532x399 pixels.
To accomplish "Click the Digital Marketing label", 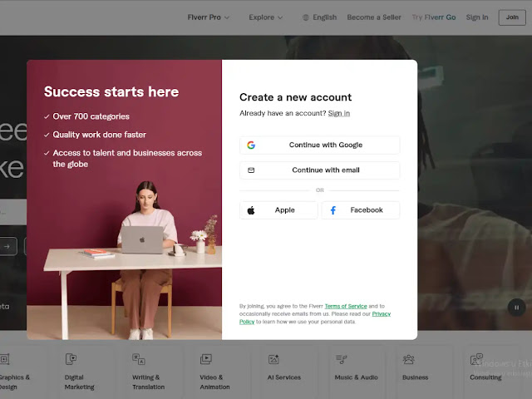I will point(80,382).
